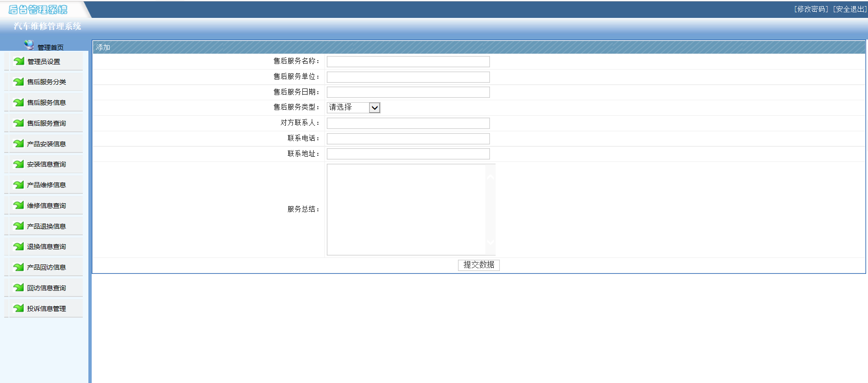Screen dimensions: 868x383
Task: Select 售后服务信息 from the sidebar
Action: [47, 103]
